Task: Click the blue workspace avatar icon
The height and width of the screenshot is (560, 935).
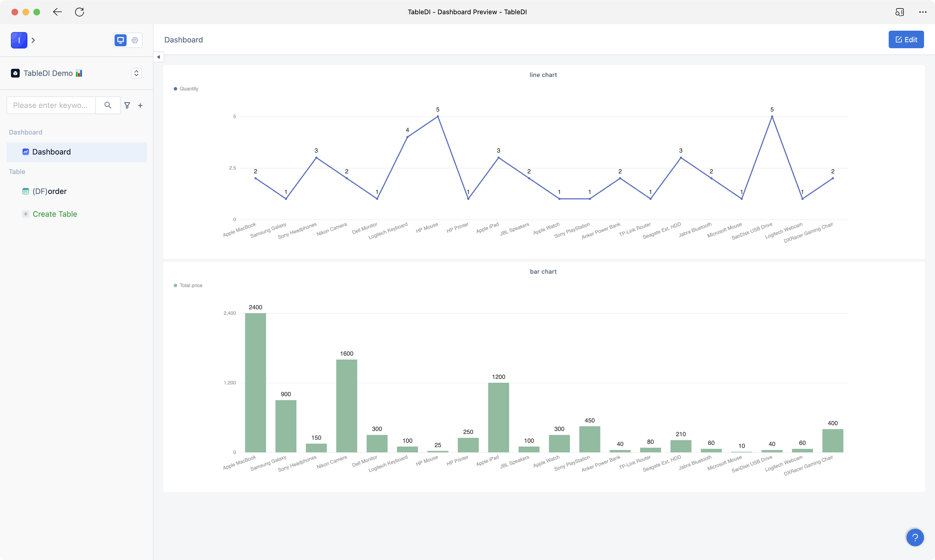Action: [x=19, y=40]
